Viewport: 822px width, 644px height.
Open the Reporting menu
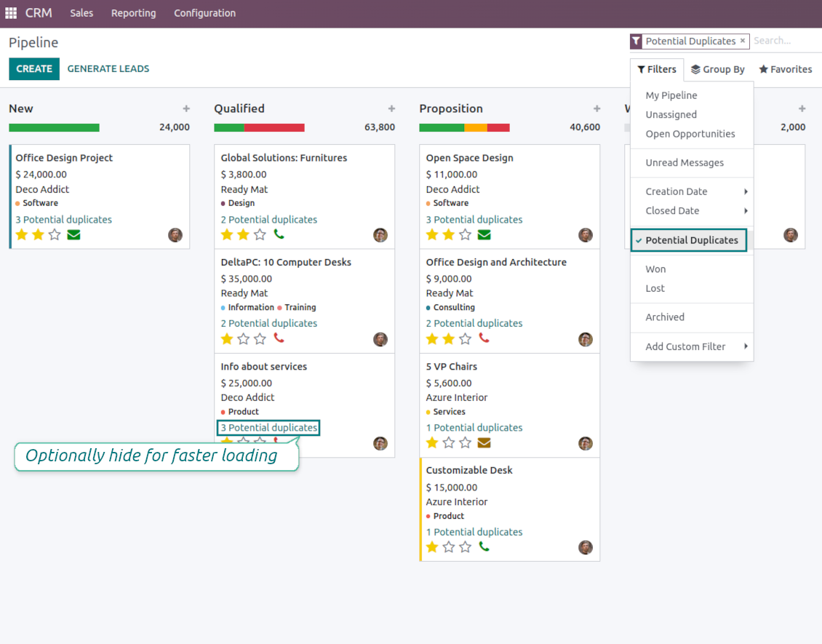[x=133, y=13]
